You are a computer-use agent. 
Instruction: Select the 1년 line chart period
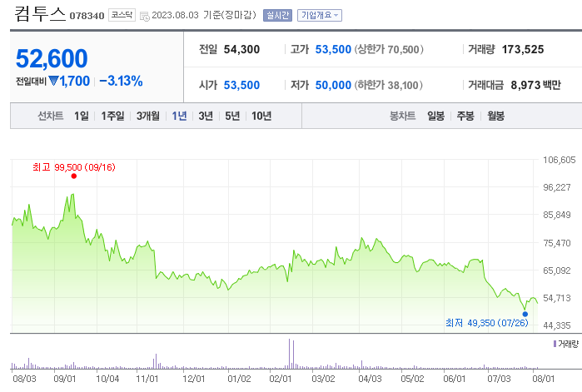(179, 116)
